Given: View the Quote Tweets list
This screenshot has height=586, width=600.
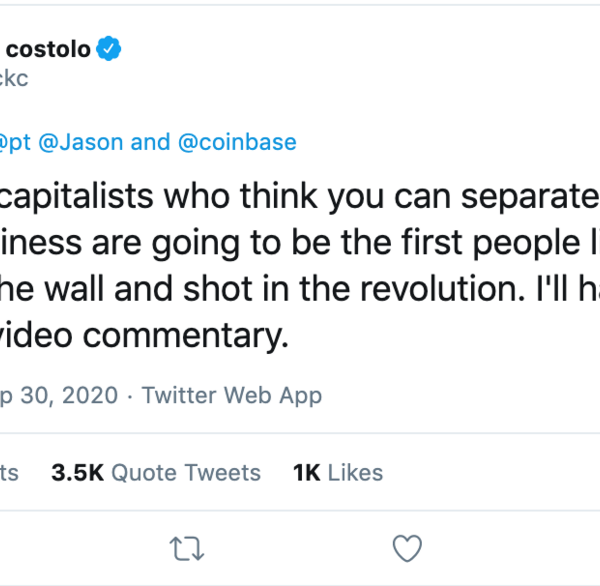Looking at the screenshot, I should tap(185, 472).
